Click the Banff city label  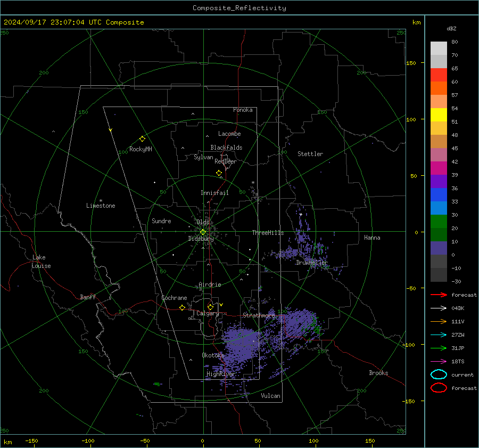(88, 297)
